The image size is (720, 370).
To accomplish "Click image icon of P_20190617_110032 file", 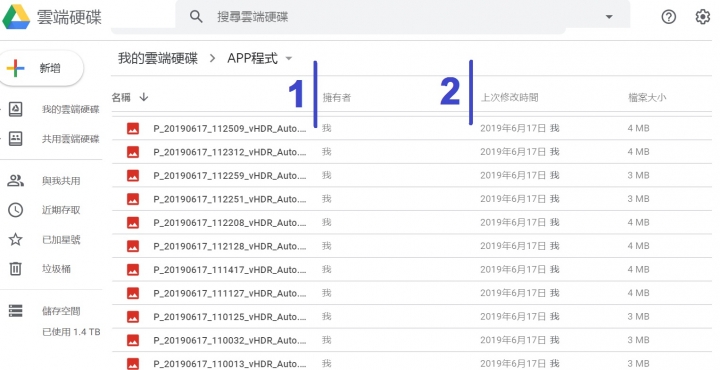I will [x=133, y=341].
